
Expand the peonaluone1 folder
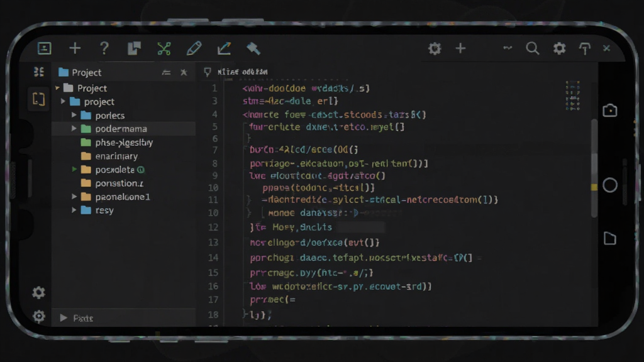click(74, 197)
